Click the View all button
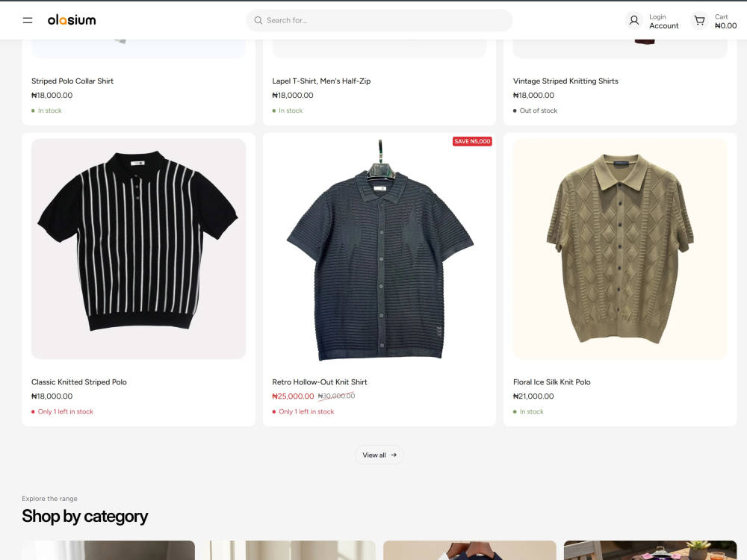747x560 pixels. click(x=379, y=455)
